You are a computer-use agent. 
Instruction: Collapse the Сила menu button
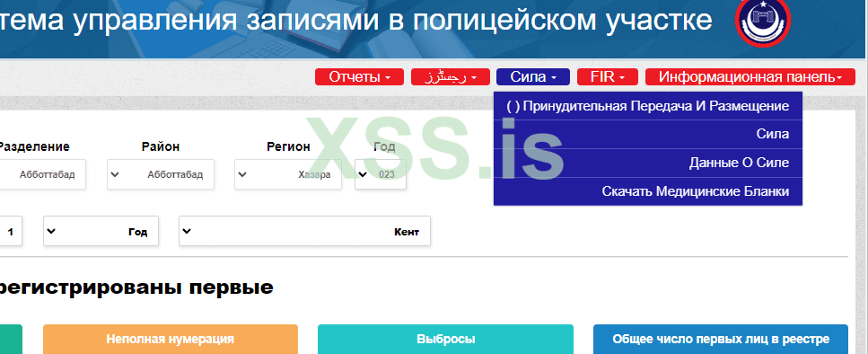tap(533, 77)
